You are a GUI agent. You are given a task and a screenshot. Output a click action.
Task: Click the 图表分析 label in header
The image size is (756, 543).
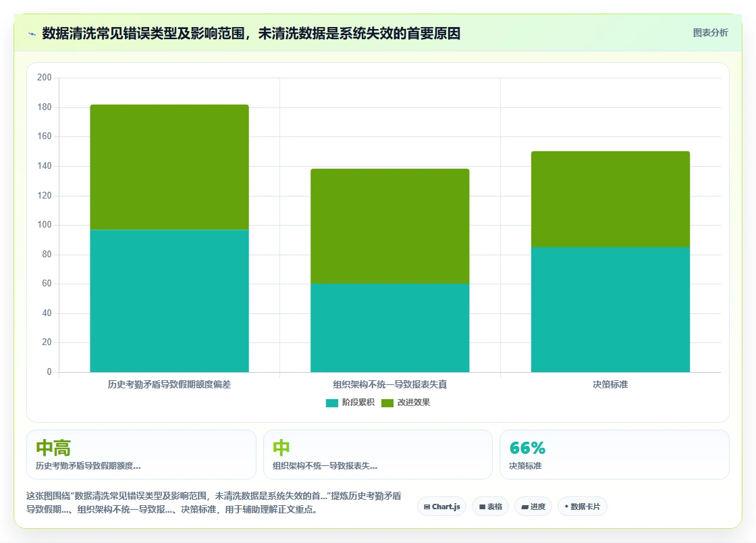tap(710, 33)
